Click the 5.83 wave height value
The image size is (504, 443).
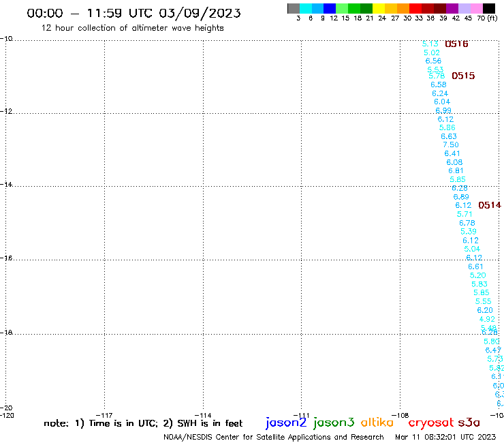point(479,284)
